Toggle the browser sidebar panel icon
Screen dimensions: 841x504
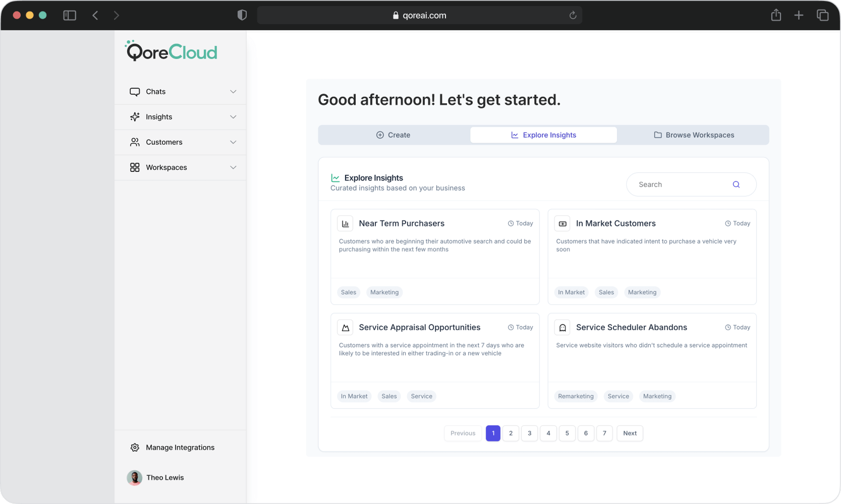point(70,16)
